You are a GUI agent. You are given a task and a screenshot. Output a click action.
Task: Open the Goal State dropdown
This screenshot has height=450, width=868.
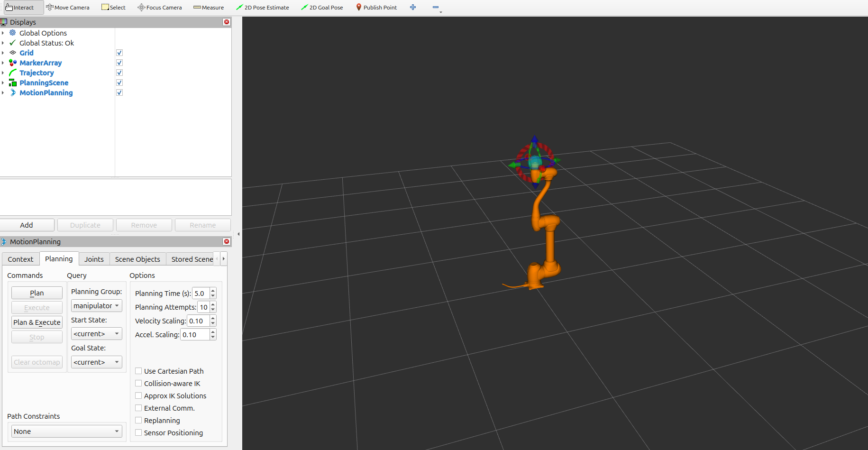click(97, 362)
